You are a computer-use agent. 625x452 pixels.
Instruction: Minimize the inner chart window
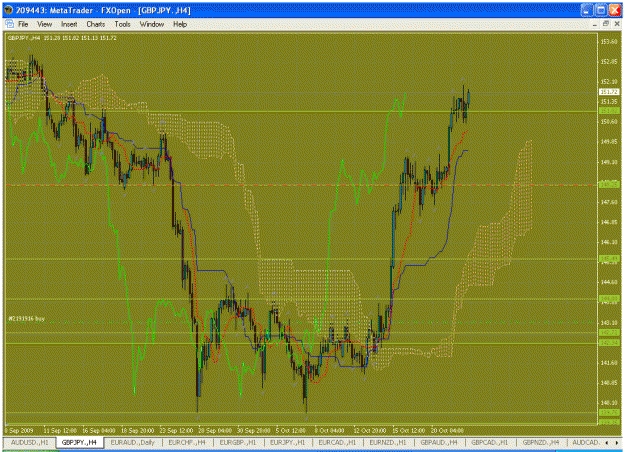click(x=595, y=24)
